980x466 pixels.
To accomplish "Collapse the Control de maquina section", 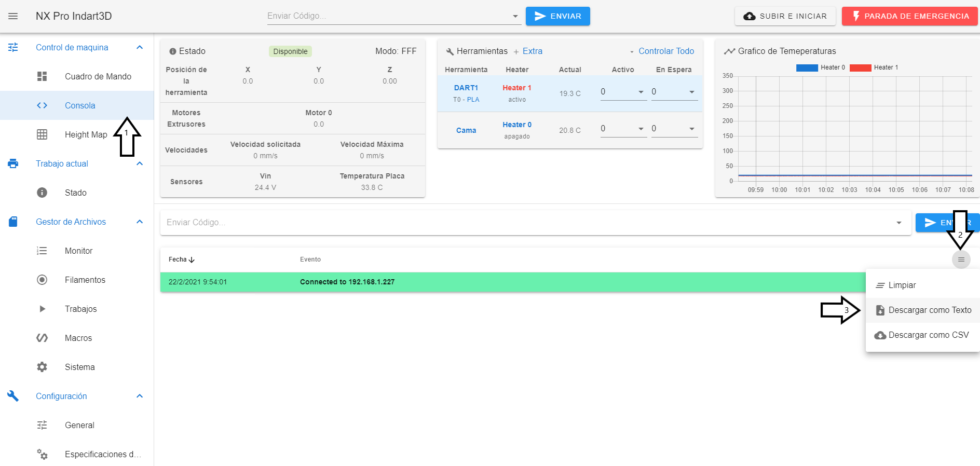I will pyautogui.click(x=140, y=47).
